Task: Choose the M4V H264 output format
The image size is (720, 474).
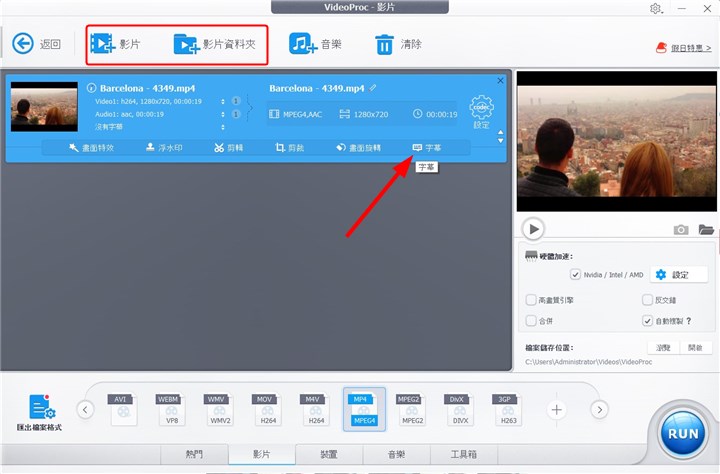Action: click(315, 409)
